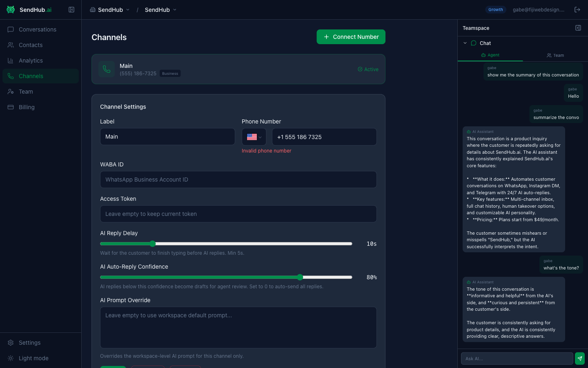Navigate to Billing page
588x368 pixels.
click(x=41, y=107)
